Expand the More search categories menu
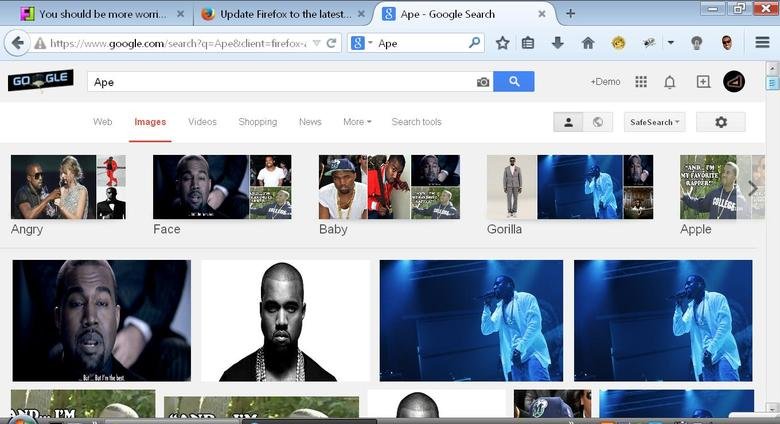The width and height of the screenshot is (780, 424). click(x=356, y=122)
